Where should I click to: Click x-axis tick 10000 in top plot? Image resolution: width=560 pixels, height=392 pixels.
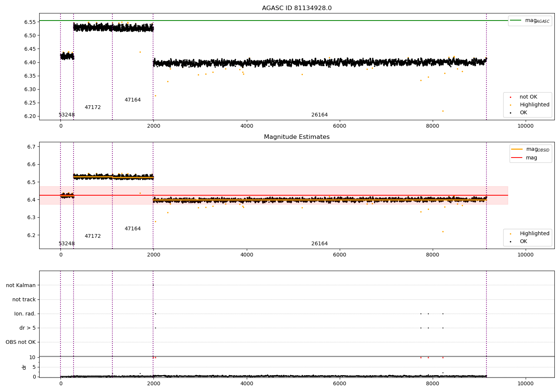pos(526,126)
